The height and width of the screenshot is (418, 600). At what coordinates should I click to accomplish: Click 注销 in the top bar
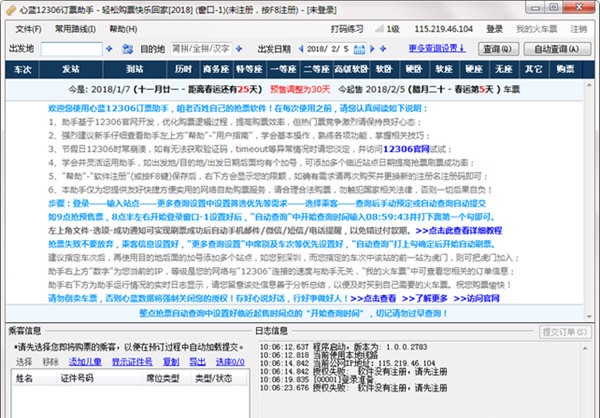(579, 29)
